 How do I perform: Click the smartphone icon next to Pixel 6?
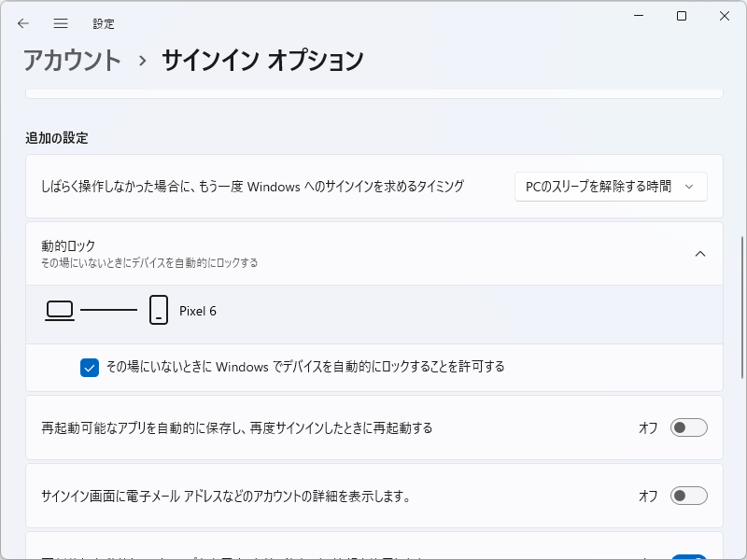click(155, 309)
